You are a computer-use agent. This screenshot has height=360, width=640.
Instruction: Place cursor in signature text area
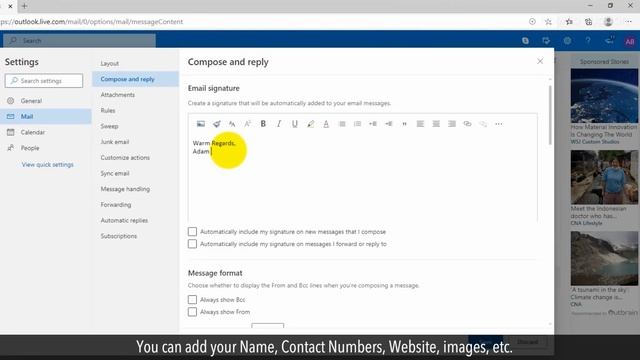pyautogui.click(x=362, y=178)
